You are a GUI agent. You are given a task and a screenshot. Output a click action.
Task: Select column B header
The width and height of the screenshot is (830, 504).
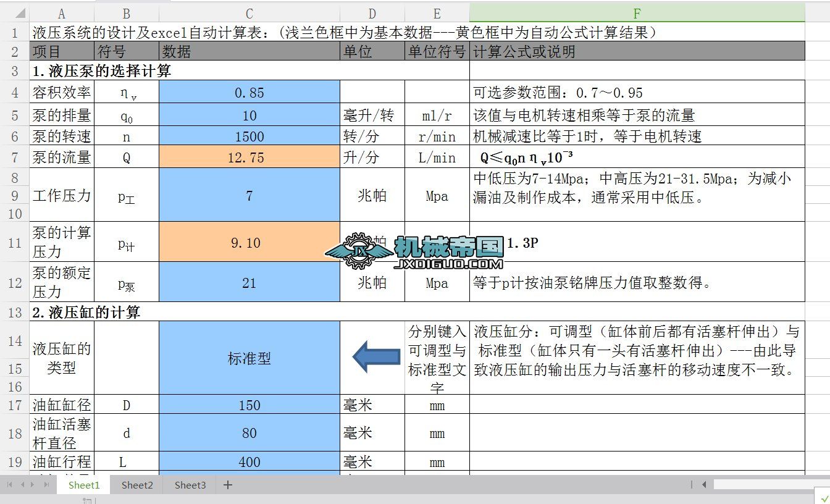127,14
